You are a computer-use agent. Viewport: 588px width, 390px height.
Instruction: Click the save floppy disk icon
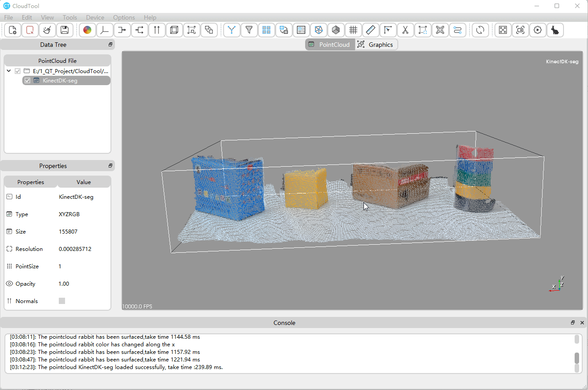pos(65,30)
